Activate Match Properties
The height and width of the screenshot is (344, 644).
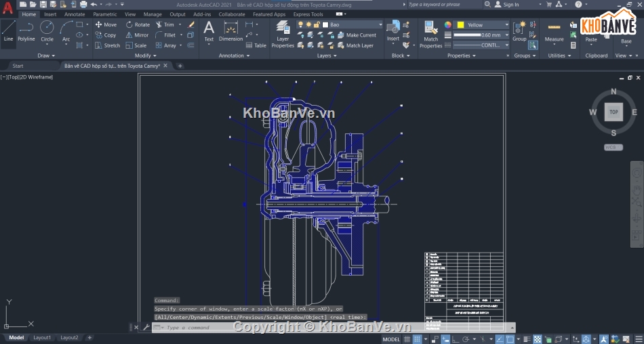431,35
